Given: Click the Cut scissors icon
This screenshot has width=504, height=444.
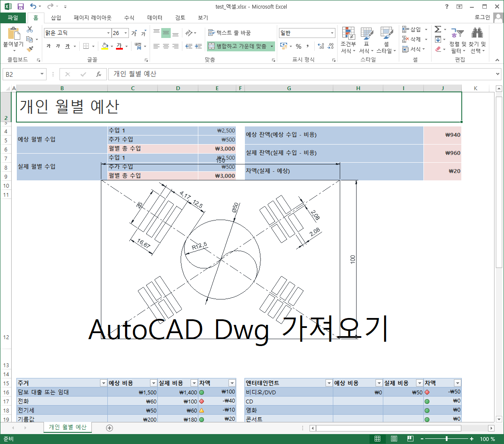Looking at the screenshot, I should tap(30, 30).
